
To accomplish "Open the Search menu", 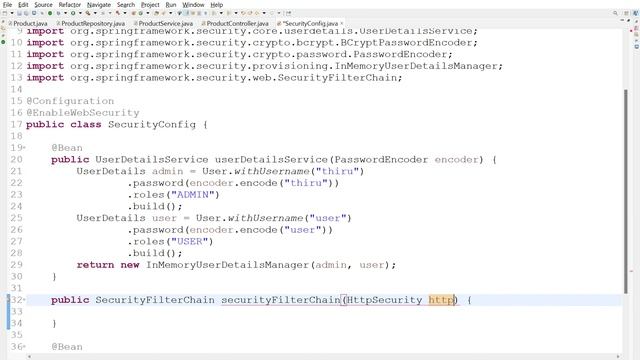I will 126,4.
